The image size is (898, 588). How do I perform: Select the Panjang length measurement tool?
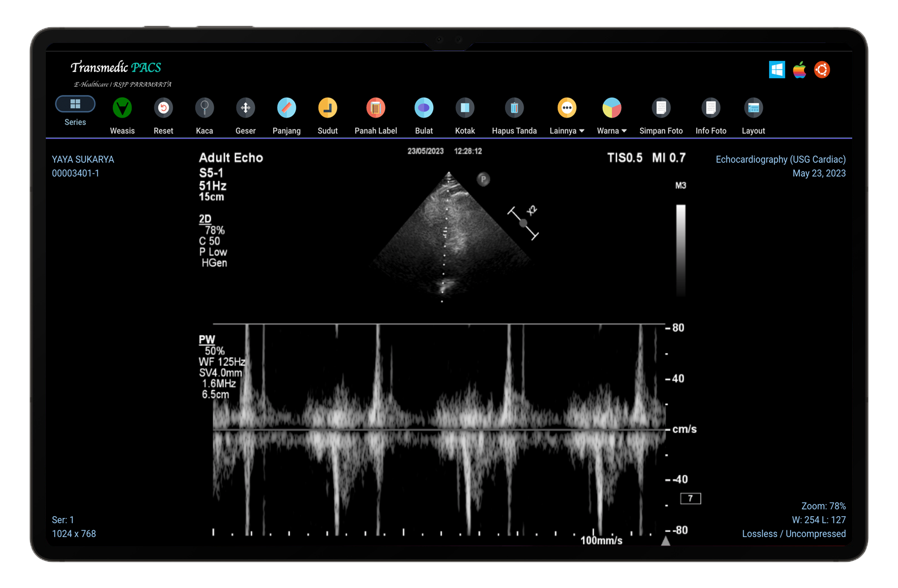[286, 108]
